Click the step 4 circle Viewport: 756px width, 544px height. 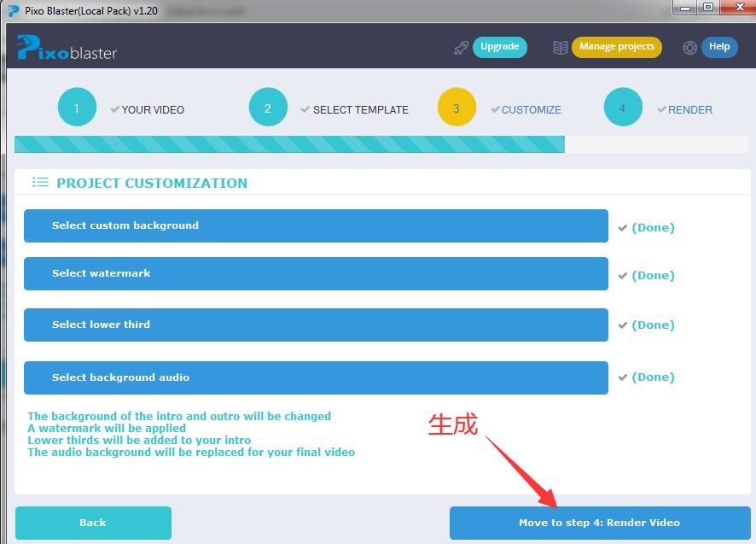click(x=623, y=108)
